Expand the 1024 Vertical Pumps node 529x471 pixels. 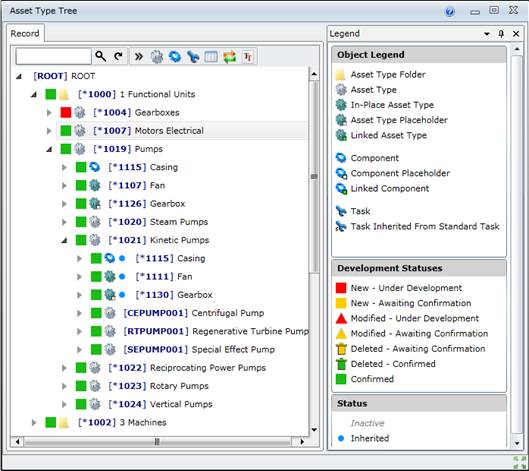(x=64, y=404)
